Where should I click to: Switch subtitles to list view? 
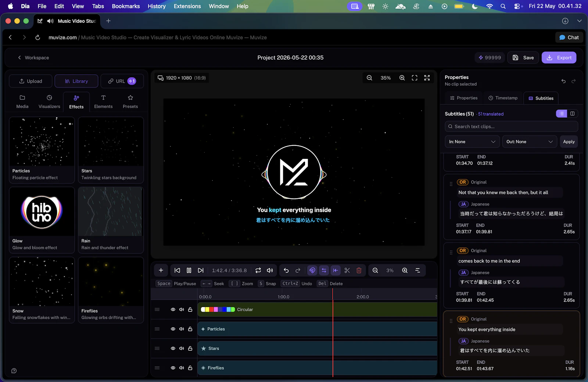562,114
